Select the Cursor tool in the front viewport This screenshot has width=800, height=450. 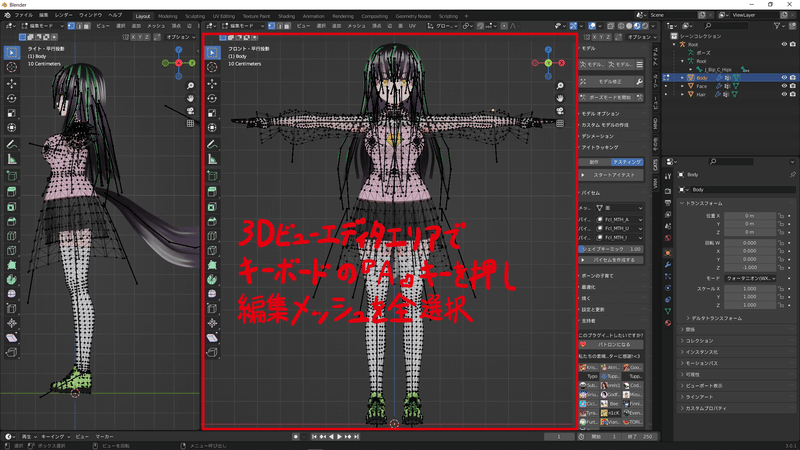212,67
